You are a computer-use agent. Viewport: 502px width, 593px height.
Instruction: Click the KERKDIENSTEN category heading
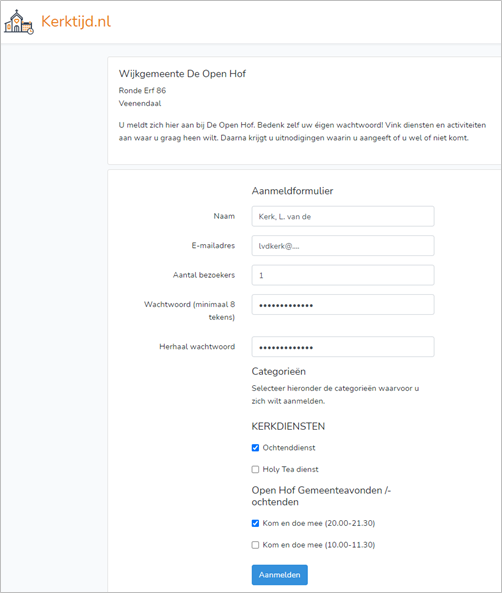click(288, 427)
